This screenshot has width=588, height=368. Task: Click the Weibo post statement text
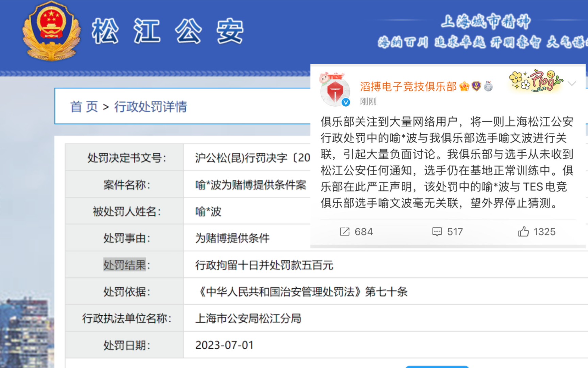pyautogui.click(x=447, y=162)
